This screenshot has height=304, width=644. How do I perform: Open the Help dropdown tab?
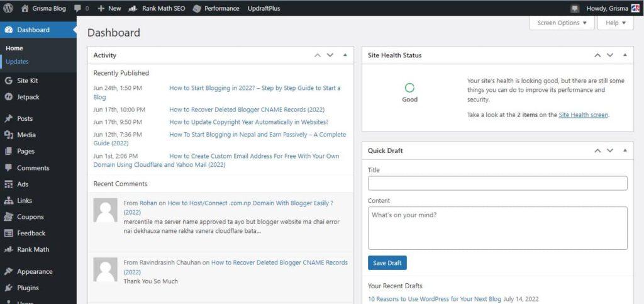(616, 23)
